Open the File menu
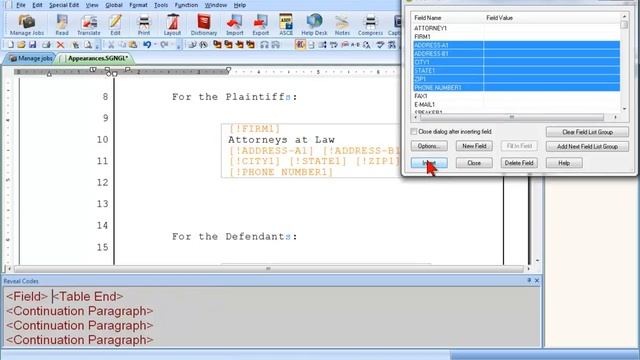This screenshot has width=640, height=360. 21,5
